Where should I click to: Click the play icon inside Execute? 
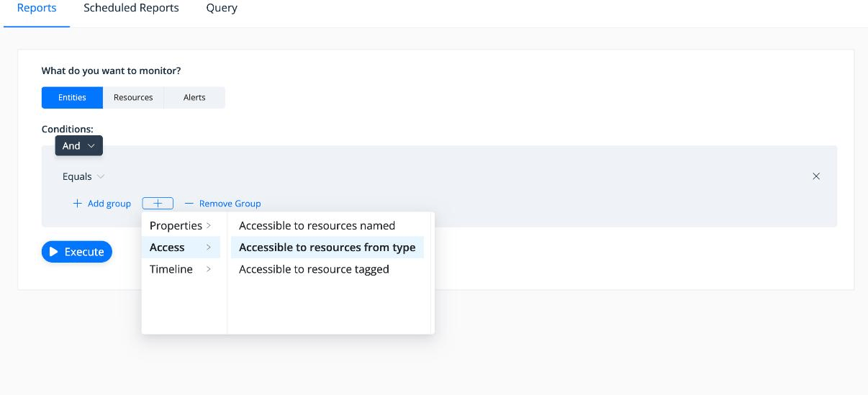(54, 252)
